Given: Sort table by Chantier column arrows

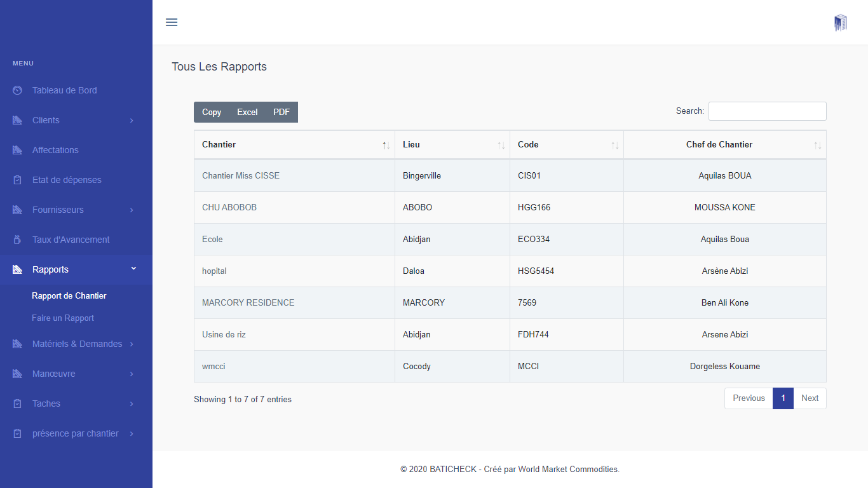Looking at the screenshot, I should coord(386,146).
